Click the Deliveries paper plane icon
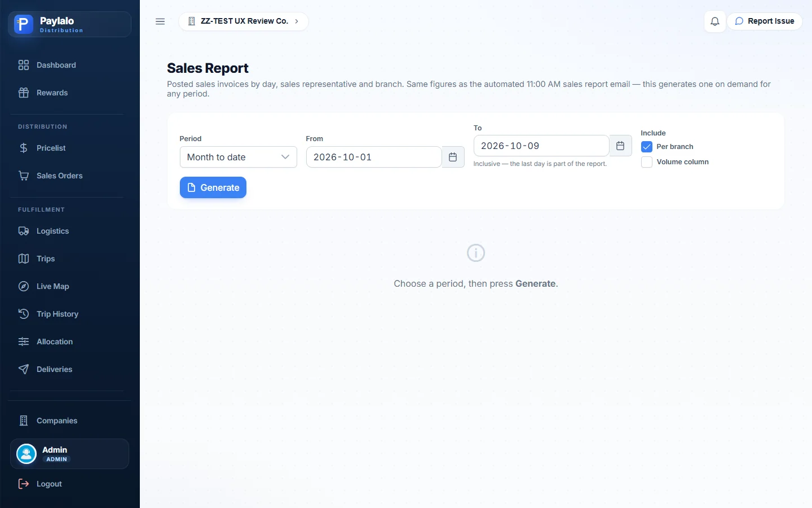 coord(24,369)
